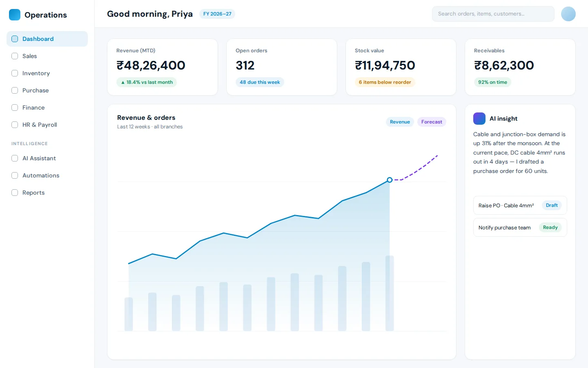
Task: Click the blue Operations logo icon
Action: 15,15
